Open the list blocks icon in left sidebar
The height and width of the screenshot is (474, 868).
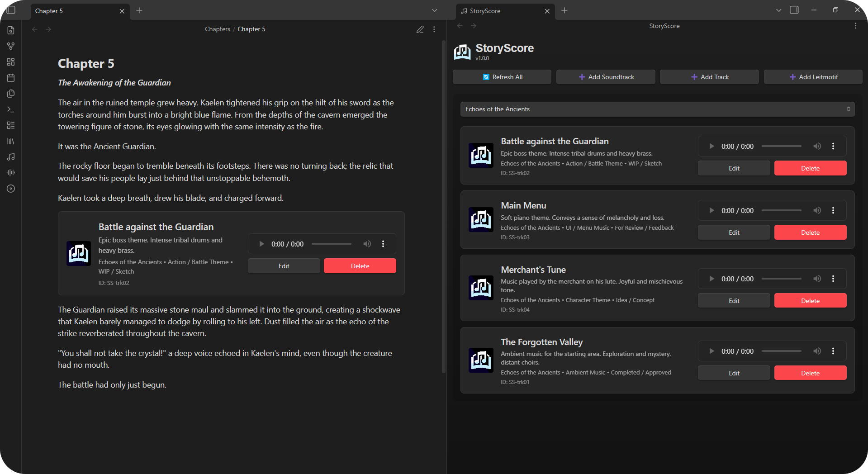click(x=11, y=125)
